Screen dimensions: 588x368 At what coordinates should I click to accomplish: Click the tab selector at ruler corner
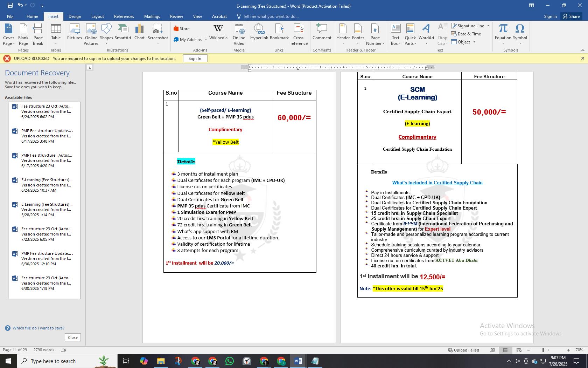tap(90, 67)
